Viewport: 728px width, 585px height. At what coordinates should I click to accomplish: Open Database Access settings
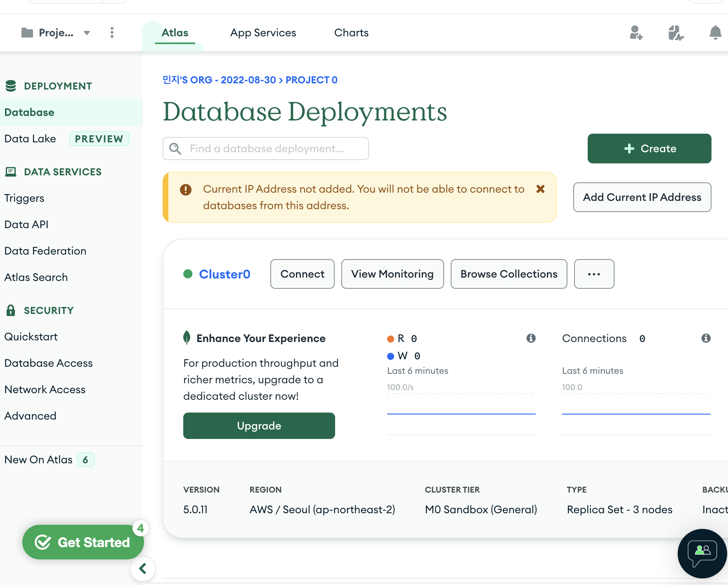(x=48, y=363)
